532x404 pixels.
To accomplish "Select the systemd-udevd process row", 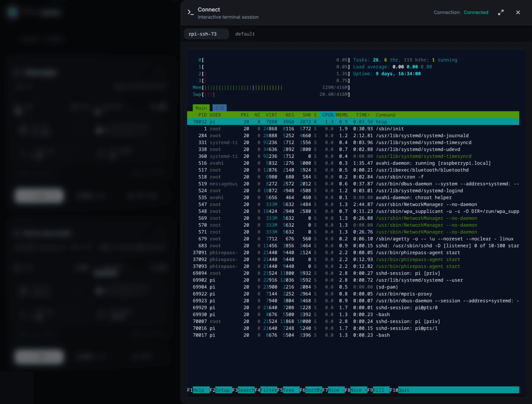I will coord(353,149).
